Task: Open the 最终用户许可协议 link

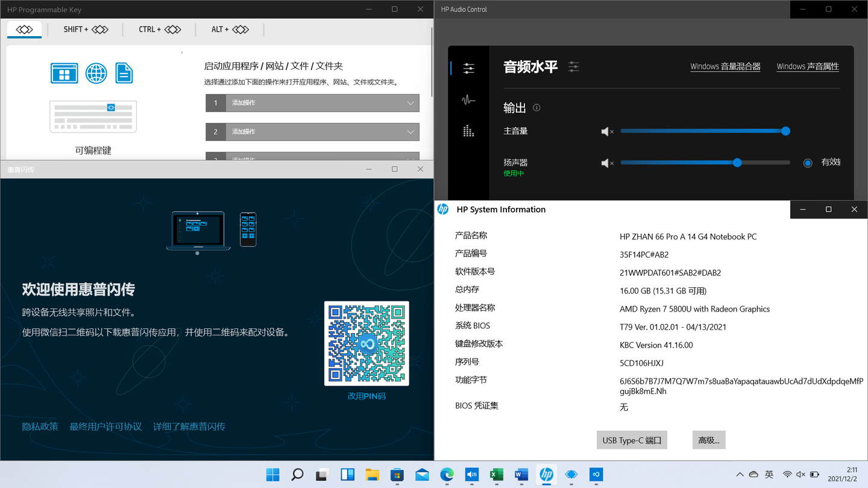Action: pos(105,427)
